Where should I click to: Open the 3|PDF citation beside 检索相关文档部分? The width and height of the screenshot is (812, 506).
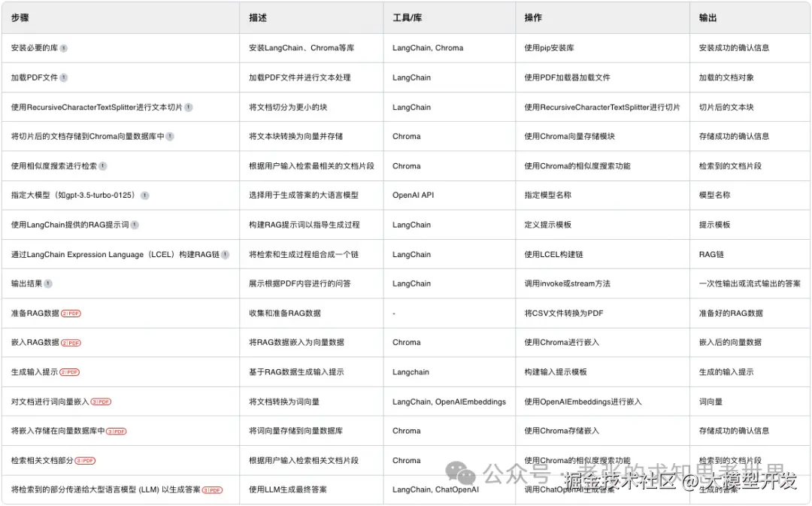pyautogui.click(x=86, y=459)
